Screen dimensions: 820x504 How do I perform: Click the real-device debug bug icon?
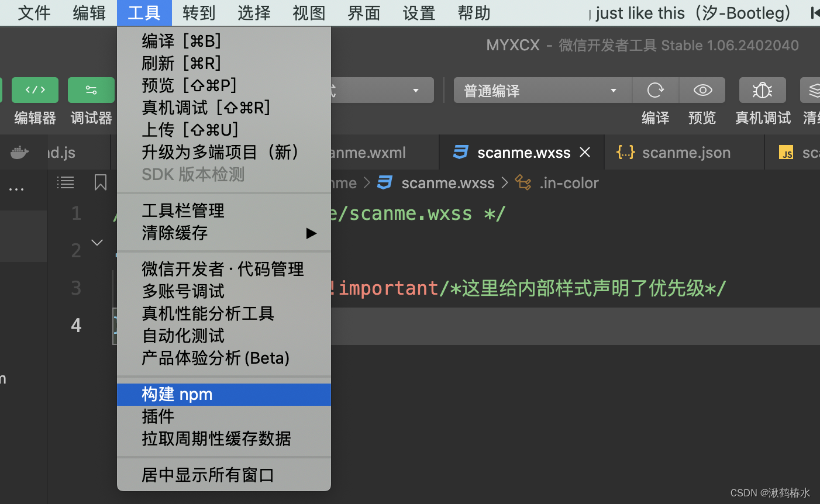tap(762, 90)
